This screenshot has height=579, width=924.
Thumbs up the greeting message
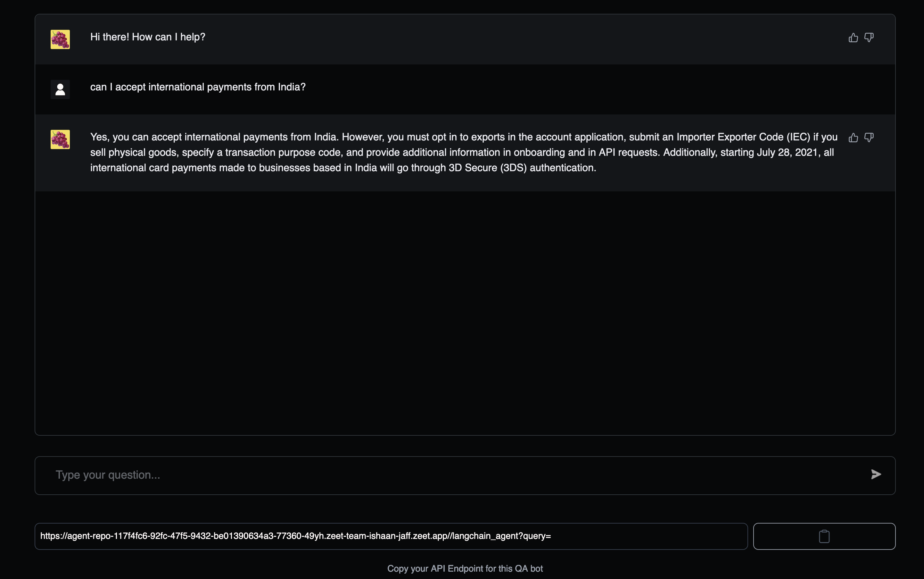click(x=853, y=38)
